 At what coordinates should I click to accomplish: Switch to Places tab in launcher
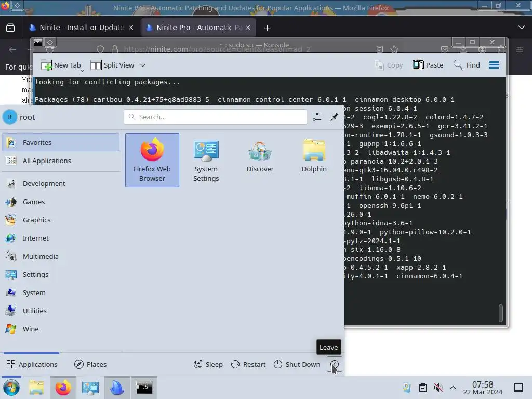pos(90,364)
